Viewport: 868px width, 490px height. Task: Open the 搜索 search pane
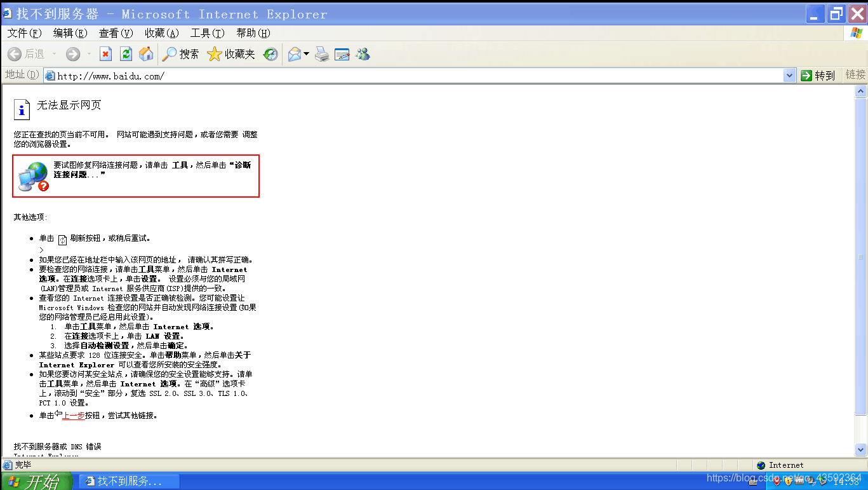[x=180, y=55]
